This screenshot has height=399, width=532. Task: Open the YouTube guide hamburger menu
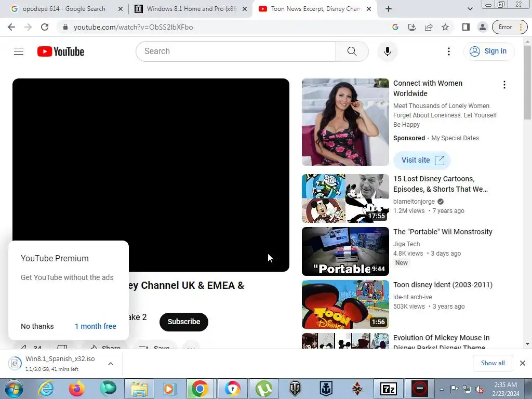click(19, 51)
